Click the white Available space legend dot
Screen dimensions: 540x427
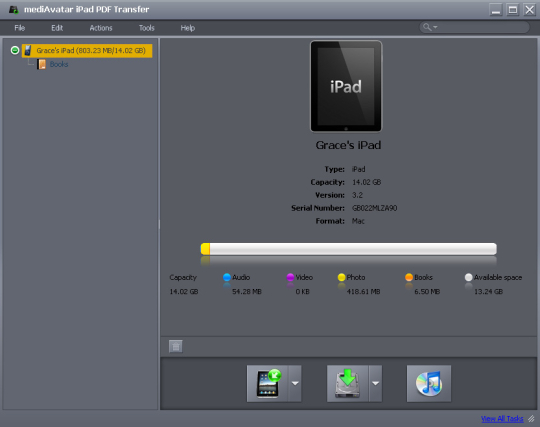pyautogui.click(x=468, y=277)
